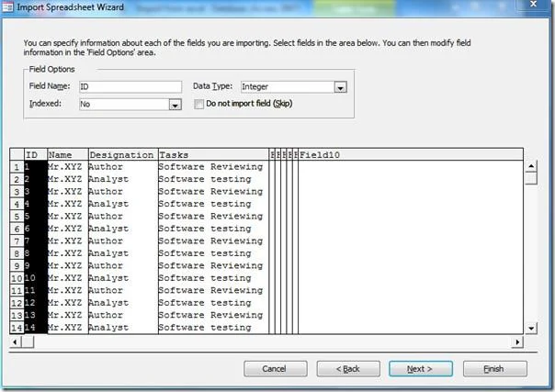Click the Cancel button
Image resolution: width=555 pixels, height=392 pixels.
[276, 369]
